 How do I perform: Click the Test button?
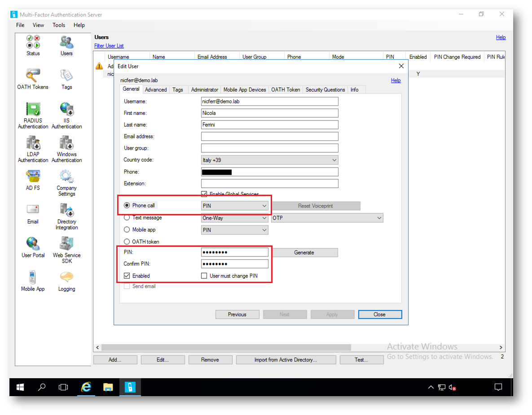362,360
